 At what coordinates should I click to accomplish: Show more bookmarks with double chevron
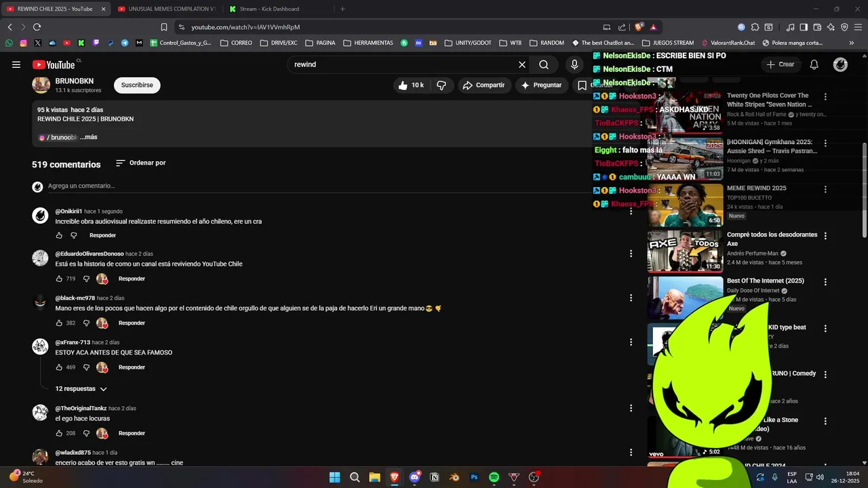pyautogui.click(x=852, y=43)
